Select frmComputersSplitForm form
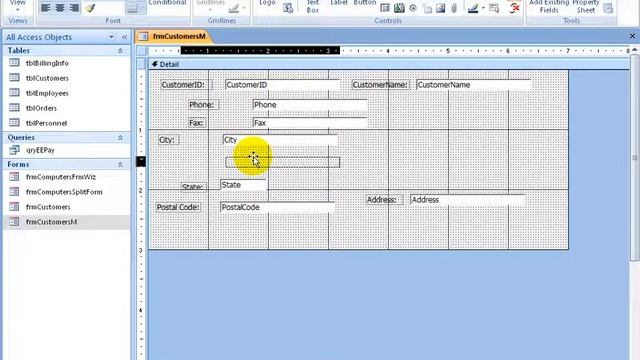The height and width of the screenshot is (360, 640). (x=64, y=192)
